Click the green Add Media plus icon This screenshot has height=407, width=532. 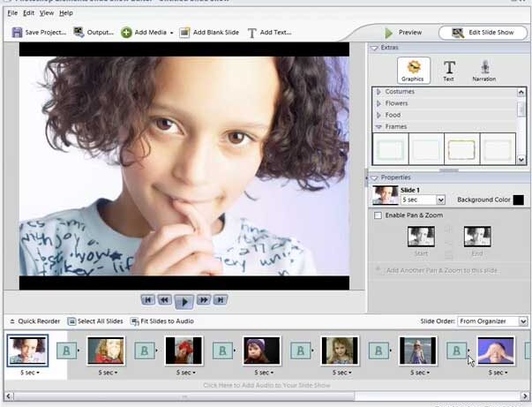[126, 33]
